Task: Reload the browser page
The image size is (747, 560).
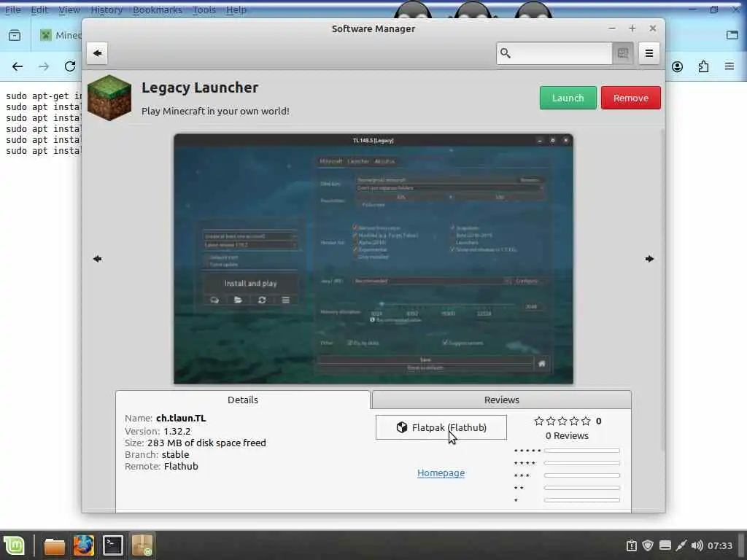Action: [70, 66]
